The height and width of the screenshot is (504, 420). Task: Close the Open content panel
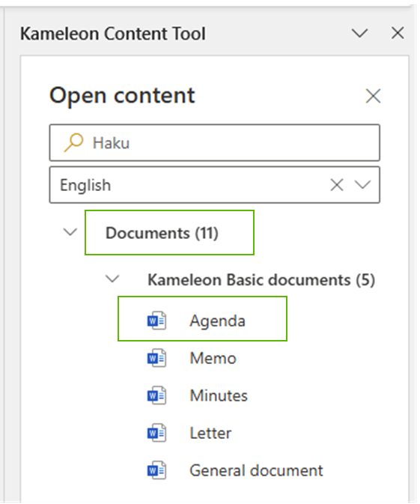(x=373, y=96)
